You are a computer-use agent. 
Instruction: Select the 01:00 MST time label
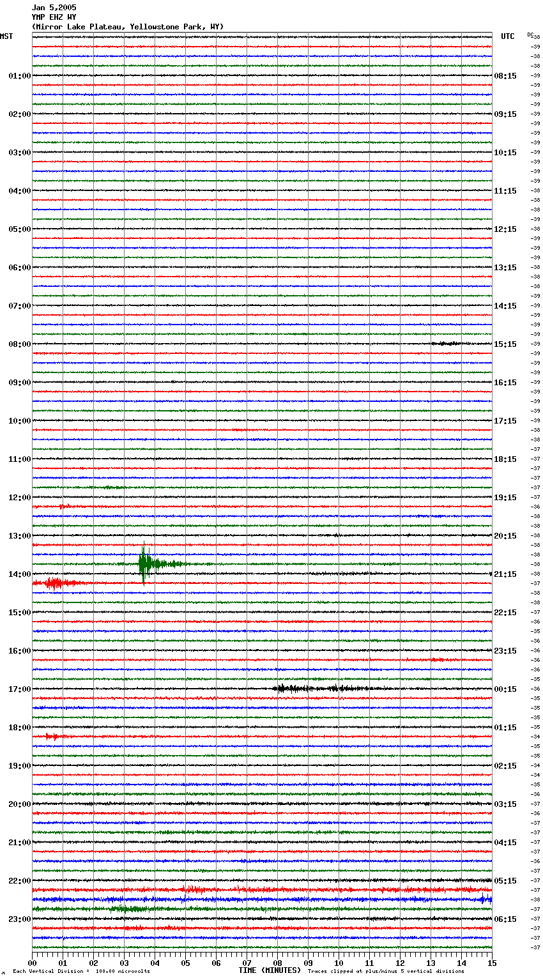tap(20, 76)
